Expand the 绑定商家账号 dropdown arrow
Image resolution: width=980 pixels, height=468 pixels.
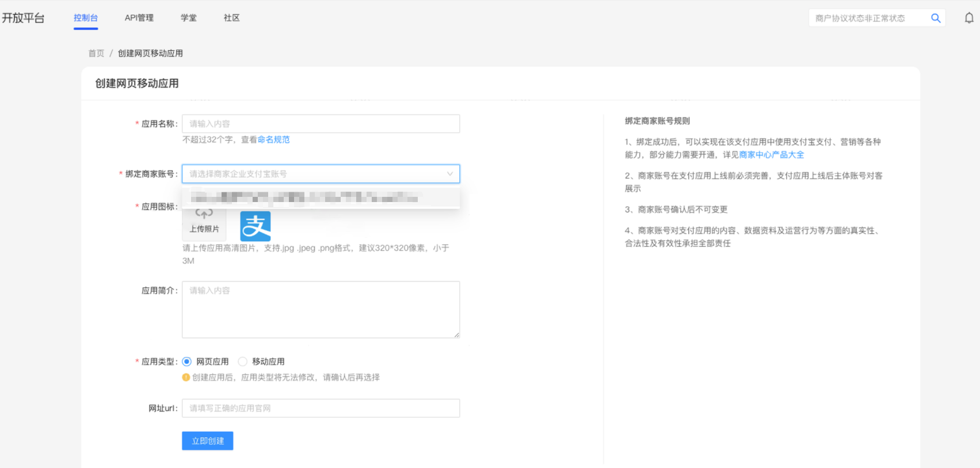449,174
